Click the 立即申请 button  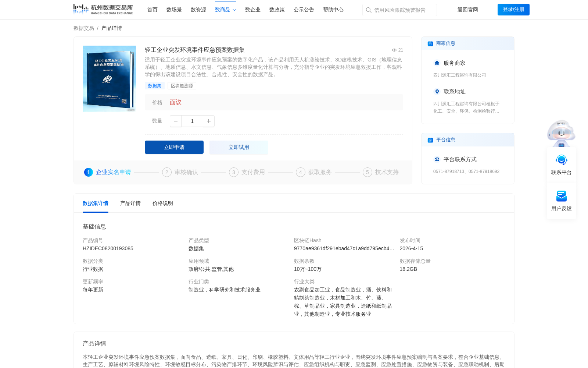click(174, 147)
